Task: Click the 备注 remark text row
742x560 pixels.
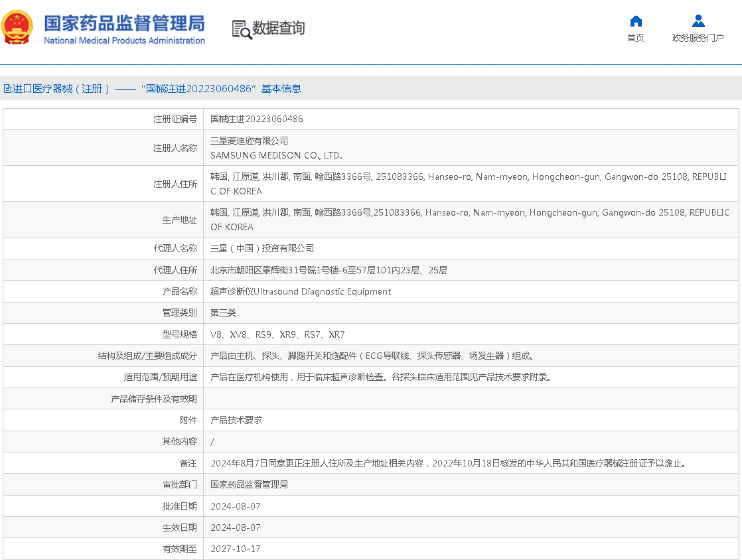Action: click(448, 463)
